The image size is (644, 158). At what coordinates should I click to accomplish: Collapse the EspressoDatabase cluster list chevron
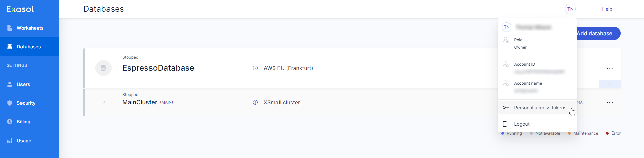[x=610, y=84]
